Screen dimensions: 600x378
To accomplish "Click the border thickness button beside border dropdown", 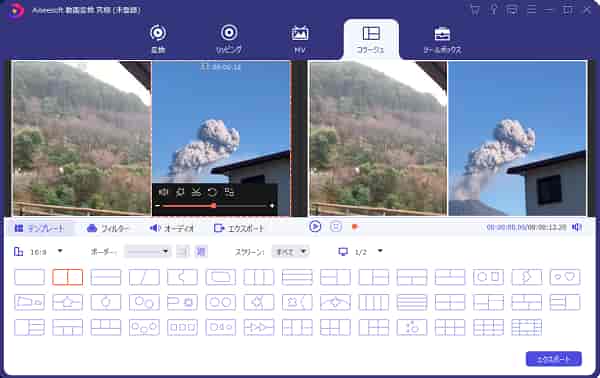I will tap(183, 252).
